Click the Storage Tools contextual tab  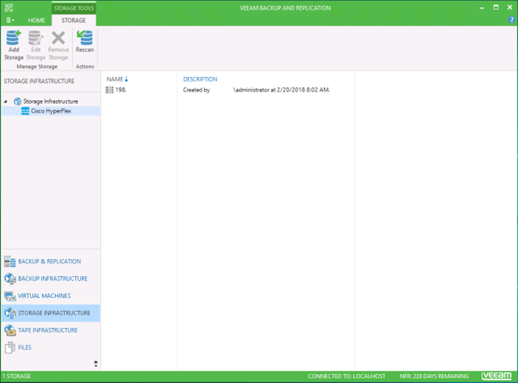point(74,8)
